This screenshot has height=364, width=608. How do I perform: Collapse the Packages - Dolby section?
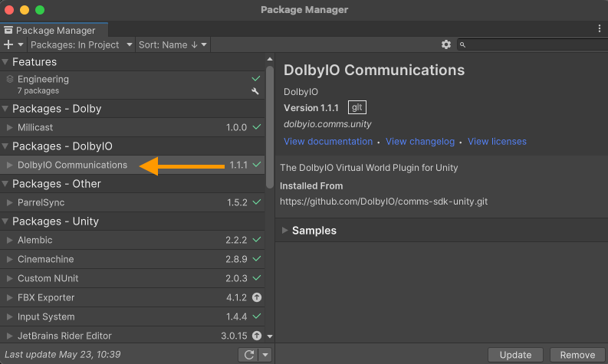(5, 109)
